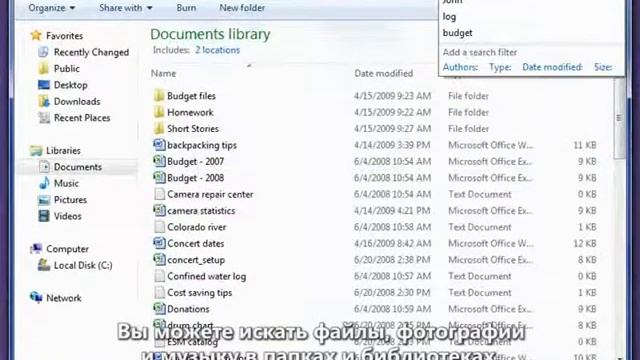Add the Date modified search filter
This screenshot has height=360, width=640.
(x=552, y=67)
